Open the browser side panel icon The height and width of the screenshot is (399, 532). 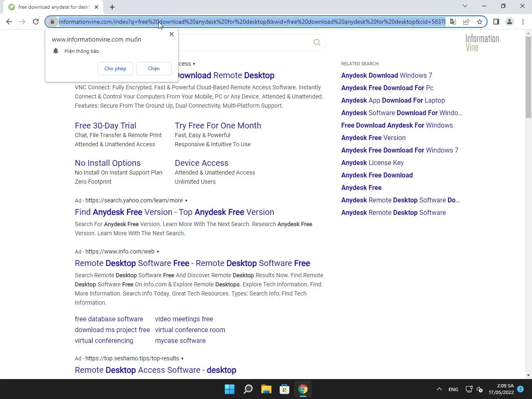pos(496,22)
